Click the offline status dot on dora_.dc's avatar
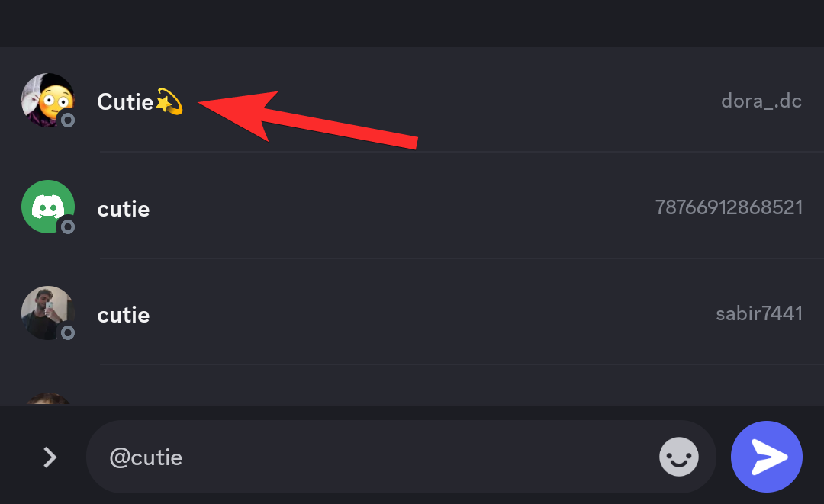The width and height of the screenshot is (824, 504). click(x=68, y=120)
